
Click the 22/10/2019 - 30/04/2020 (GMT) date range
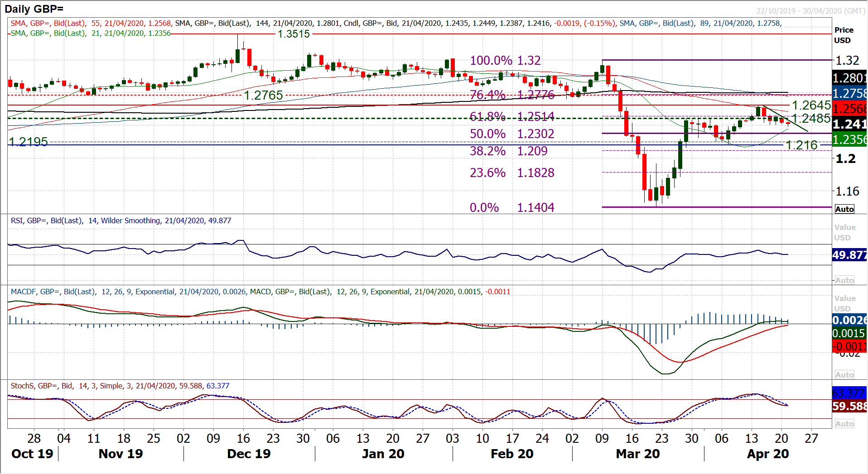click(811, 11)
